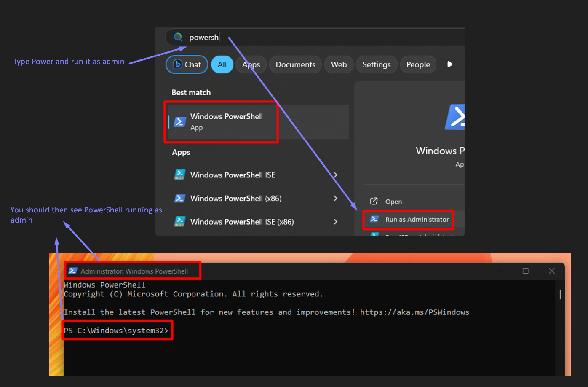Expand Windows PowerShell ISE (x86) options chevron
Image resolution: width=588 pixels, height=387 pixels.
click(x=336, y=222)
